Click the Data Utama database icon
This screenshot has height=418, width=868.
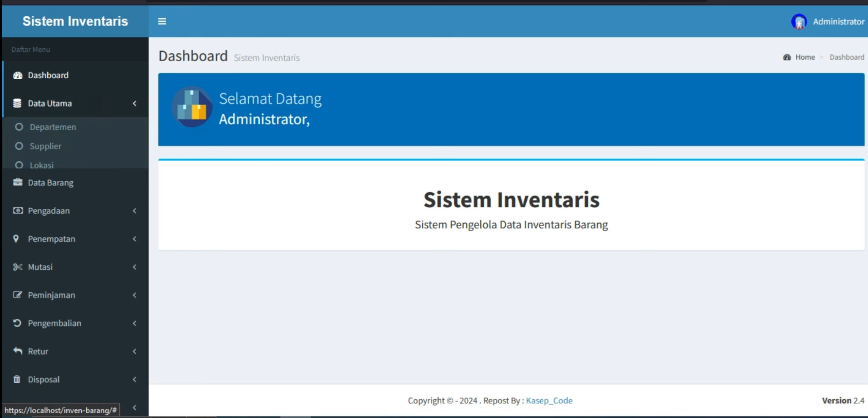coord(17,103)
